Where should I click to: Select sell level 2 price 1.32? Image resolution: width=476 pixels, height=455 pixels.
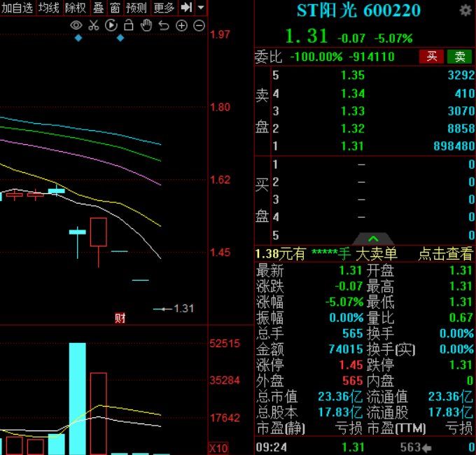(352, 129)
